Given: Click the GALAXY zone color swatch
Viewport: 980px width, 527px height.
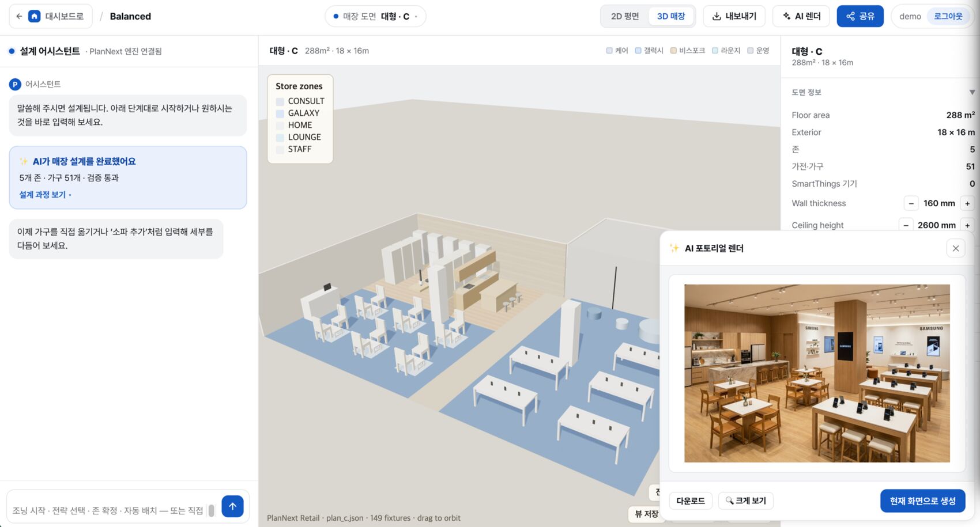Looking at the screenshot, I should pyautogui.click(x=280, y=113).
